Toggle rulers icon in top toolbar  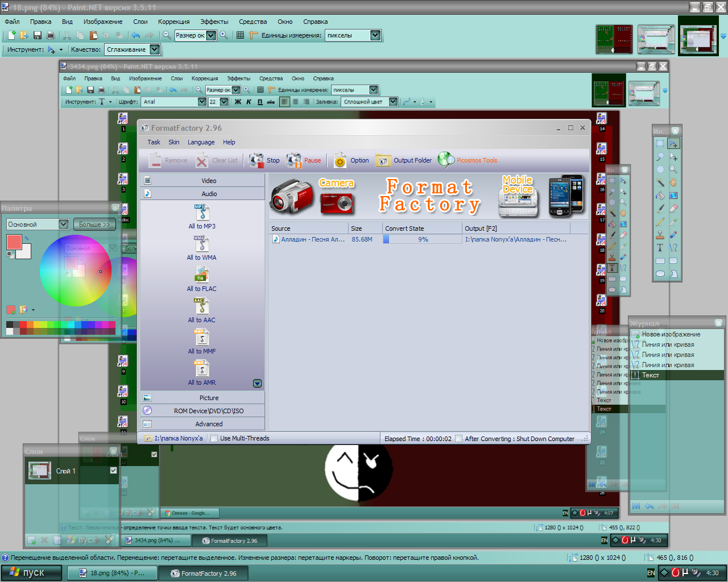click(x=254, y=35)
